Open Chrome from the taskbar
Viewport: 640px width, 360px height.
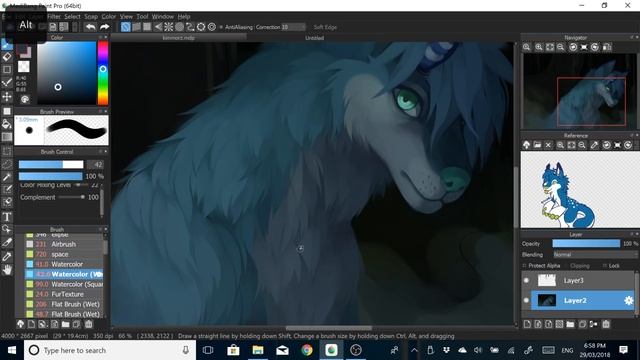(x=307, y=350)
